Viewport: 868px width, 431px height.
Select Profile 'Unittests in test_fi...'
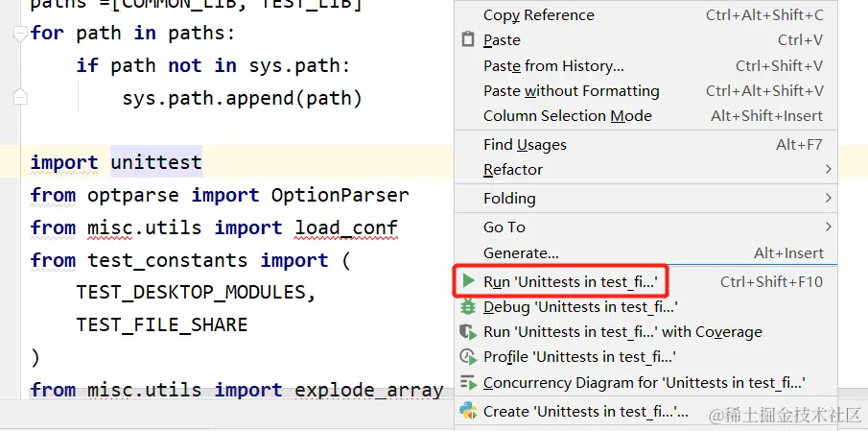(645, 357)
